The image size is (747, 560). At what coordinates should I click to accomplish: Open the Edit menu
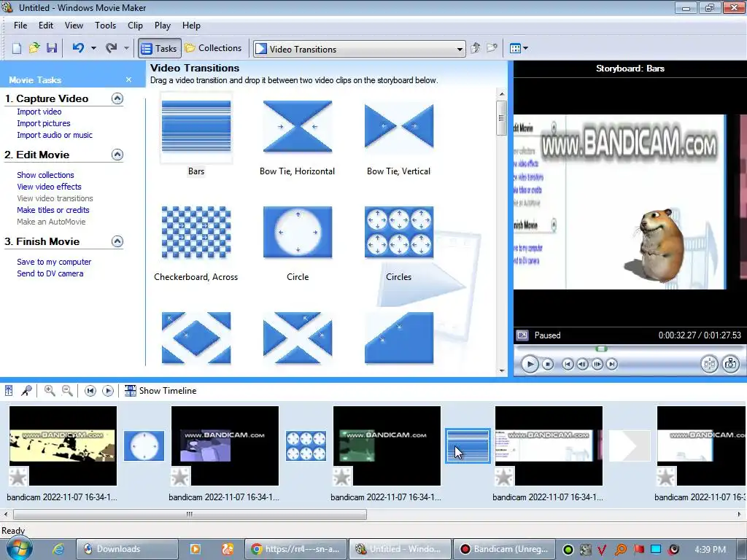point(46,26)
